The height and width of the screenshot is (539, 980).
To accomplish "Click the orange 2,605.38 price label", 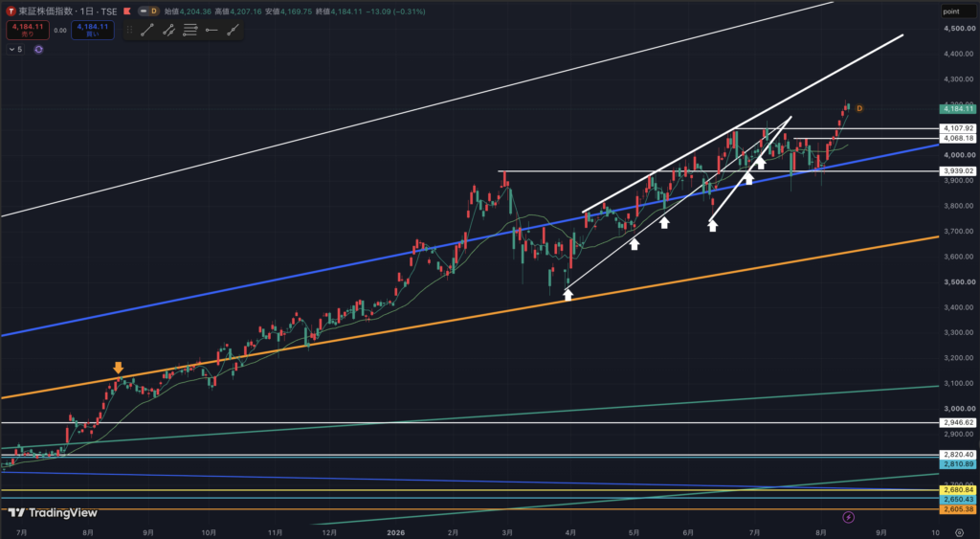I will point(957,509).
